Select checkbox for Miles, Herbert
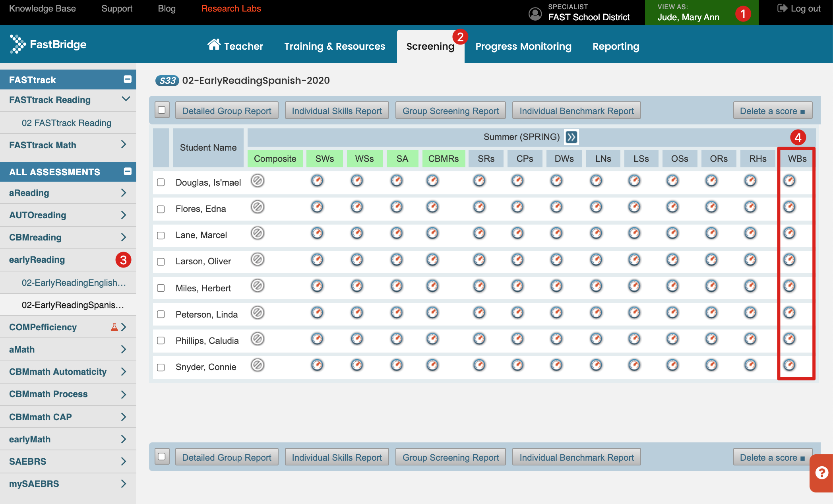Image resolution: width=833 pixels, height=504 pixels. pyautogui.click(x=161, y=288)
